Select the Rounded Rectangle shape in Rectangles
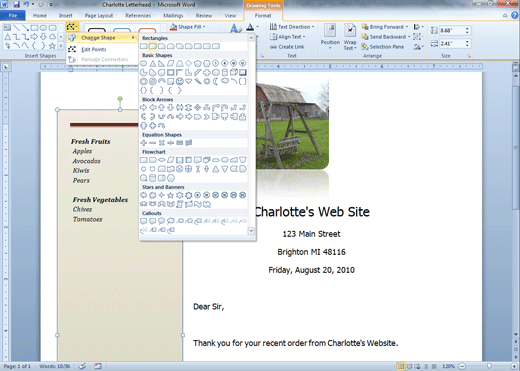 click(153, 46)
